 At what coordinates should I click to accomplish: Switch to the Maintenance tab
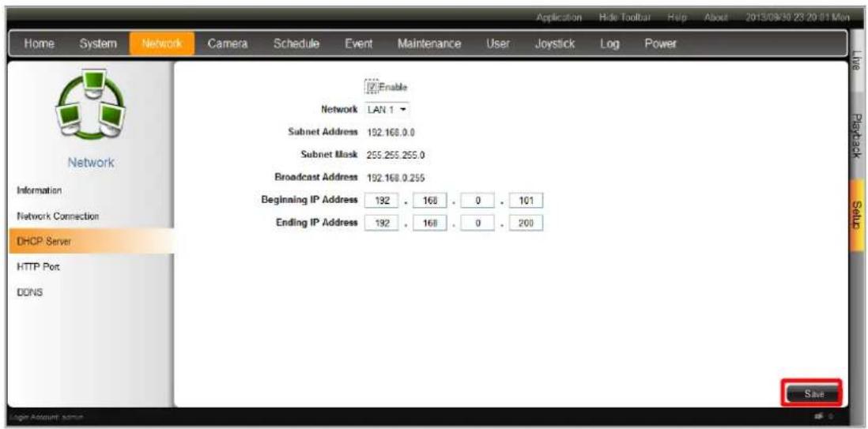429,43
